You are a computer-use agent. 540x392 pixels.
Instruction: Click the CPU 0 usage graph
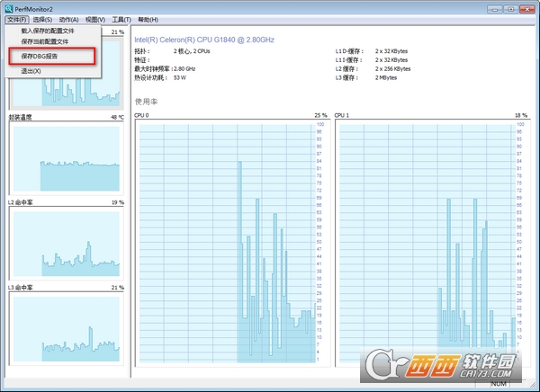(232, 244)
